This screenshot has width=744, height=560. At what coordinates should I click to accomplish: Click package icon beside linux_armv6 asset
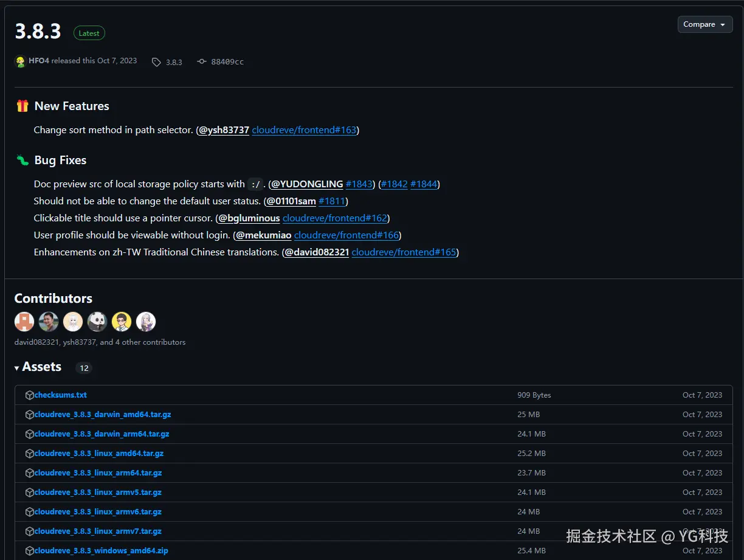click(x=30, y=512)
